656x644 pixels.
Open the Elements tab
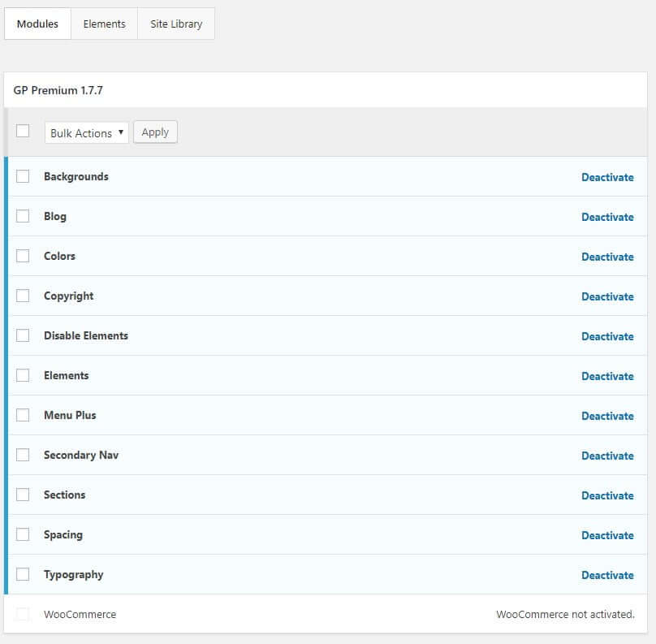point(104,24)
